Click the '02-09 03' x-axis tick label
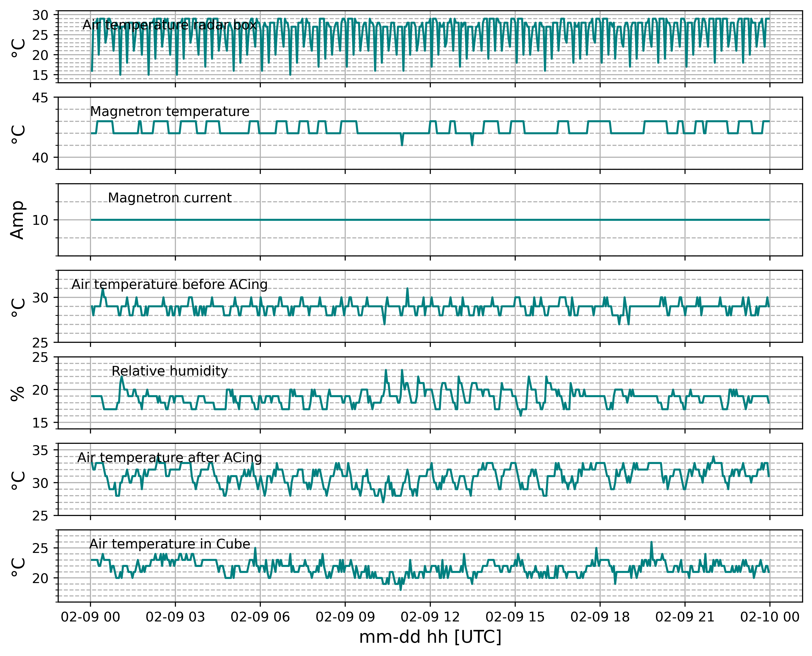 pos(175,617)
